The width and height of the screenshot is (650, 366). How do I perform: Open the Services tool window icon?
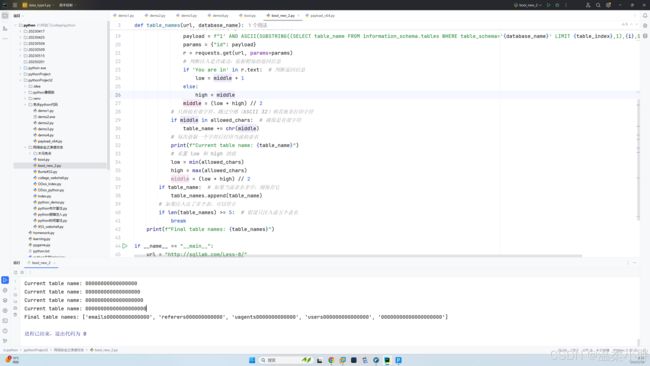[x=5, y=310]
